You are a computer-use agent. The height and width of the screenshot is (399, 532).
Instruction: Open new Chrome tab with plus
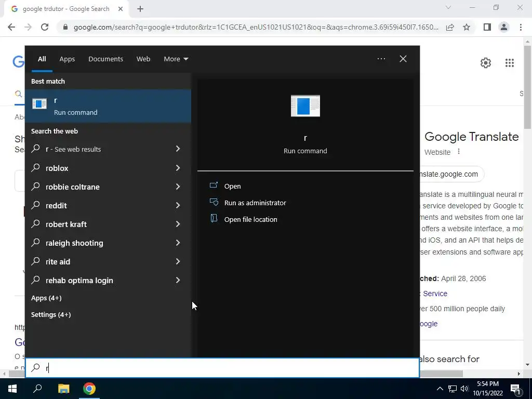point(140,9)
